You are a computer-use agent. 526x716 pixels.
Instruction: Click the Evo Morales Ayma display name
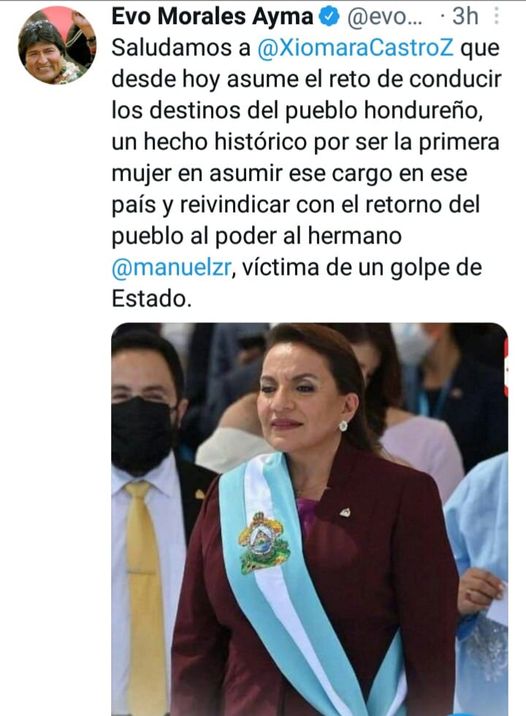(x=212, y=17)
